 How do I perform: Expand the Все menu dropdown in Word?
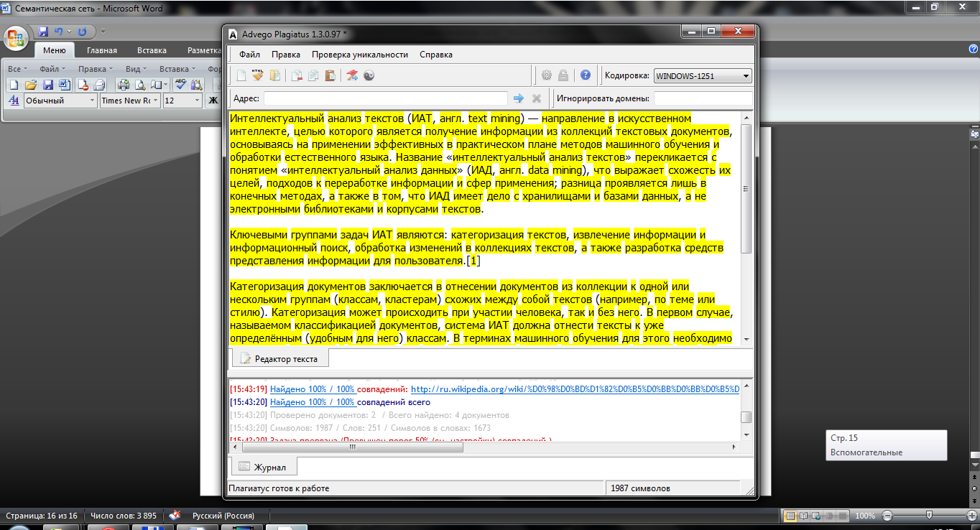tap(18, 69)
